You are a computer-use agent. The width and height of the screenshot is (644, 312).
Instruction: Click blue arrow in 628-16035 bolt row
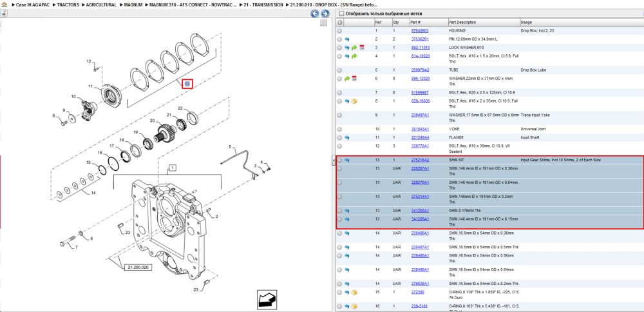pyautogui.click(x=347, y=101)
